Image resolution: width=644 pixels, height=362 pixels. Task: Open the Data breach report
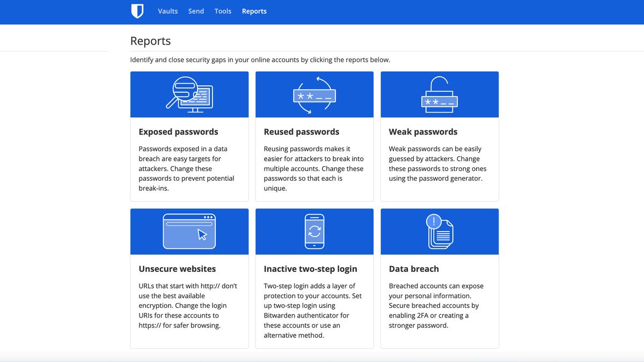(440, 274)
